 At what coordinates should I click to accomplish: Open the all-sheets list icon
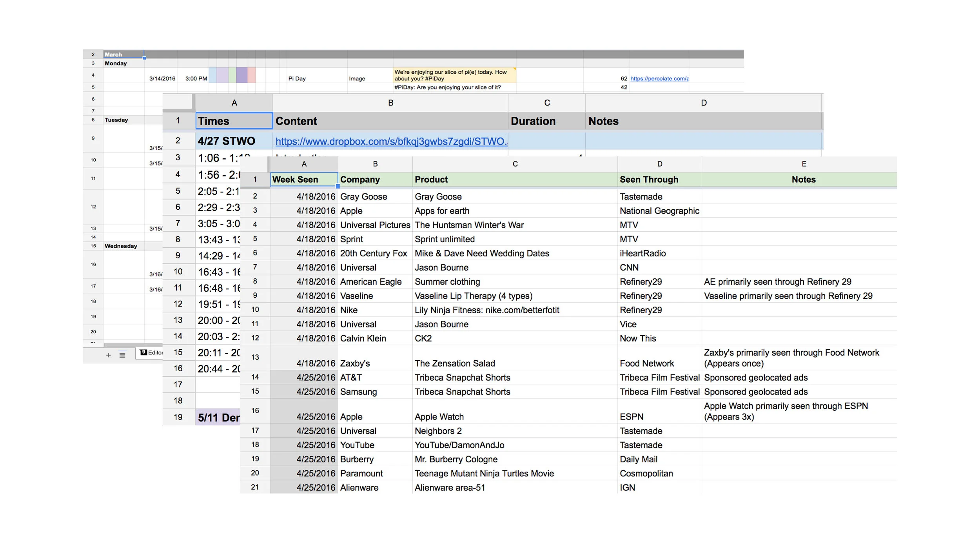122,355
